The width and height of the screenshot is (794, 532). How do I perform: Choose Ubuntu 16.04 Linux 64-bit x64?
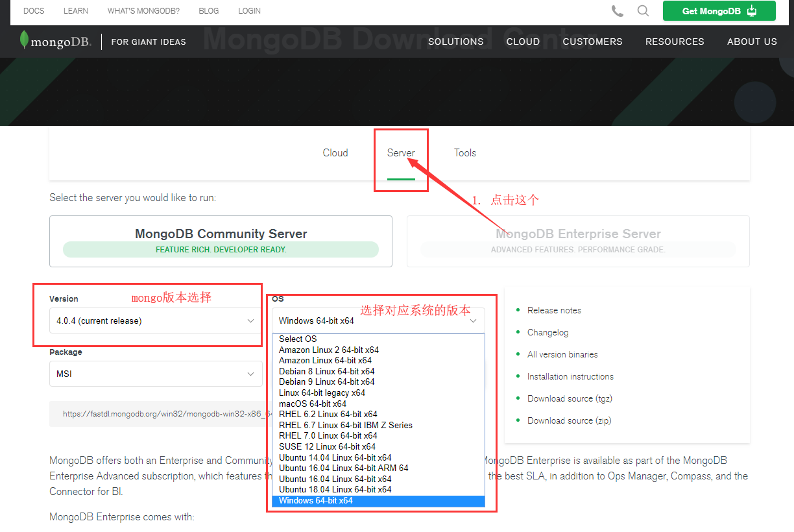tap(378, 479)
